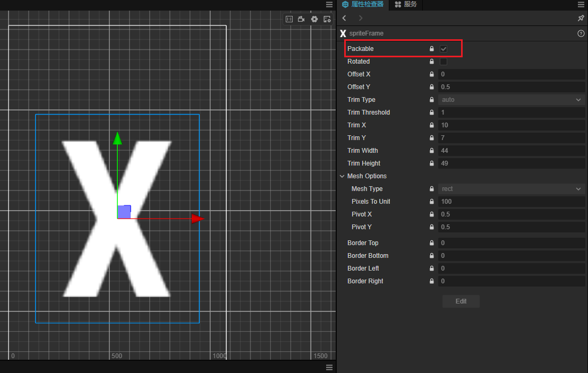Screen dimensions: 588x373
Task: Click the red X-axis gizmo arrow
Action: click(198, 219)
